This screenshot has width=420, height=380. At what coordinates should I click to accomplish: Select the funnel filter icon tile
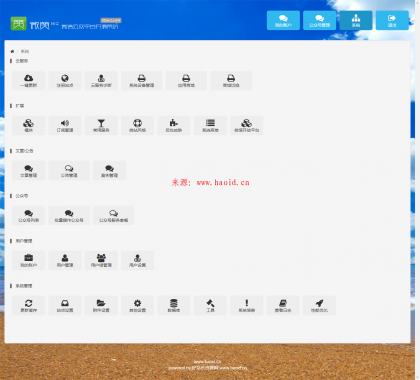pyautogui.click(x=101, y=125)
